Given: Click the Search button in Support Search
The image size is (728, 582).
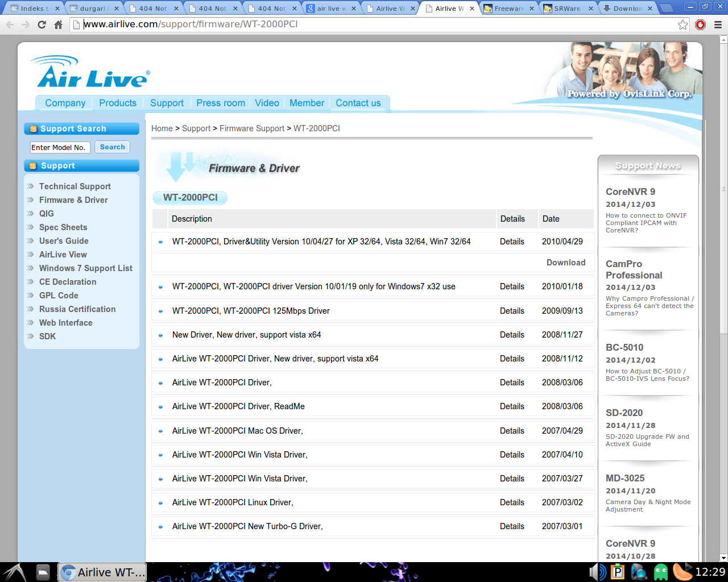Looking at the screenshot, I should [113, 147].
